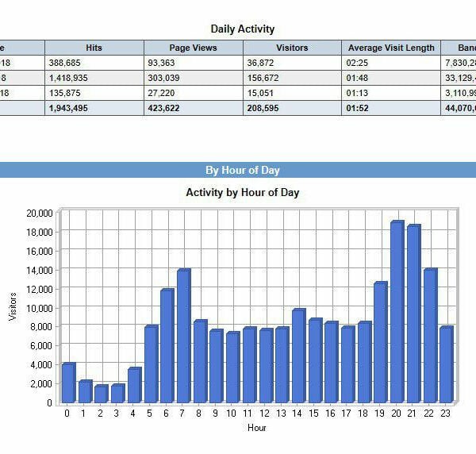Click the 20,000 y-axis label
The height and width of the screenshot is (454, 476).
point(40,214)
